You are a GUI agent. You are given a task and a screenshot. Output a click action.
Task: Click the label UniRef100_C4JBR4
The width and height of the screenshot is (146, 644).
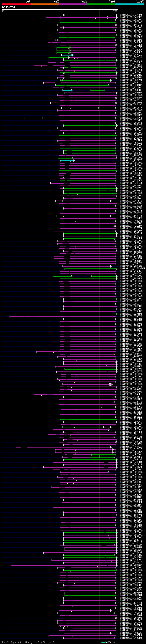pos(131,638)
